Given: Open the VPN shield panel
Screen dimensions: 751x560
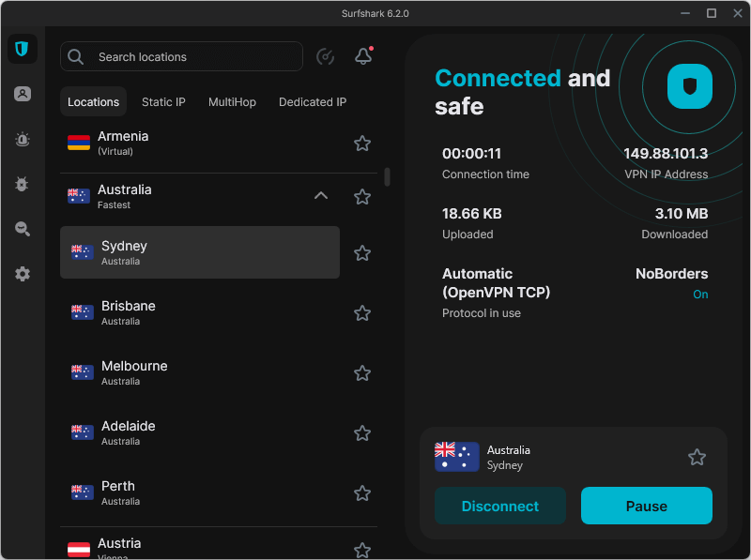Looking at the screenshot, I should [22, 49].
